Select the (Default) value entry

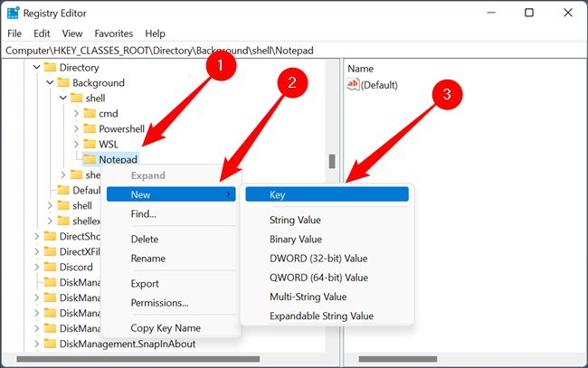379,85
